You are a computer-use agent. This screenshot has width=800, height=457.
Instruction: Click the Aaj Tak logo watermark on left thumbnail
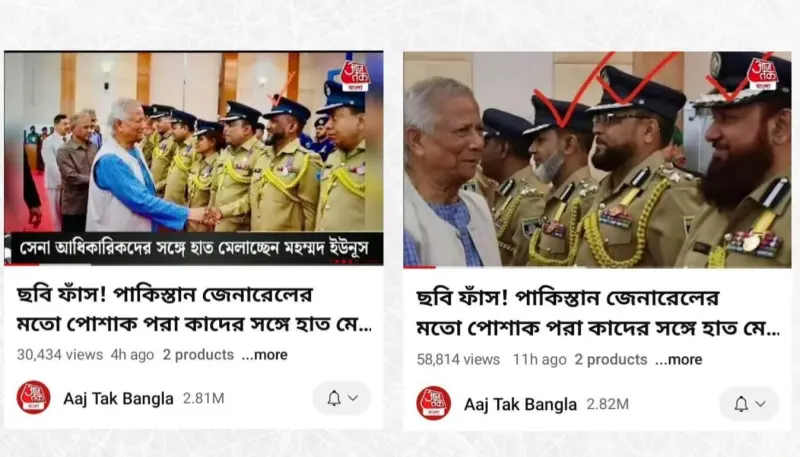click(355, 76)
